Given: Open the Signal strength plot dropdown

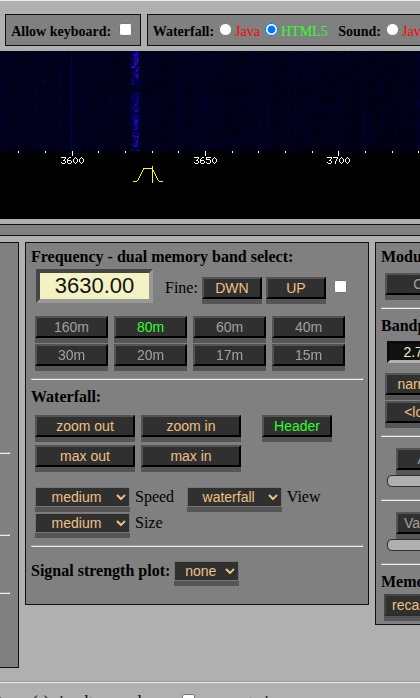Looking at the screenshot, I should (x=207, y=571).
